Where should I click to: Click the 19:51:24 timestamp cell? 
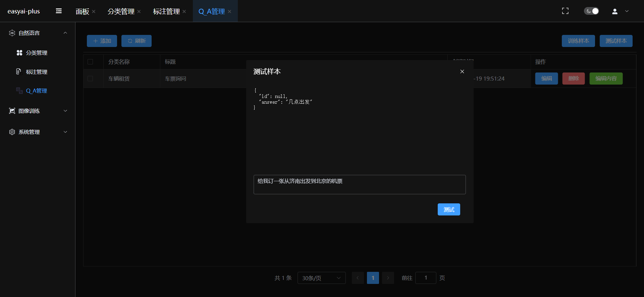(489, 79)
